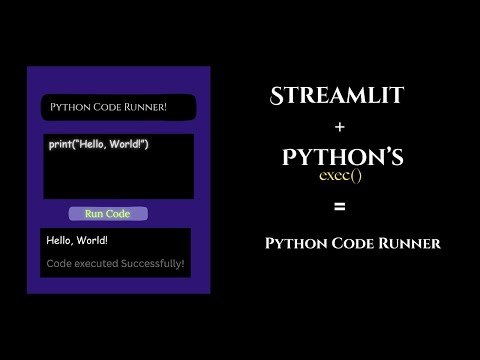The width and height of the screenshot is (480, 360).
Task: Click the 'Hello, World!' output line
Action: [x=77, y=240]
